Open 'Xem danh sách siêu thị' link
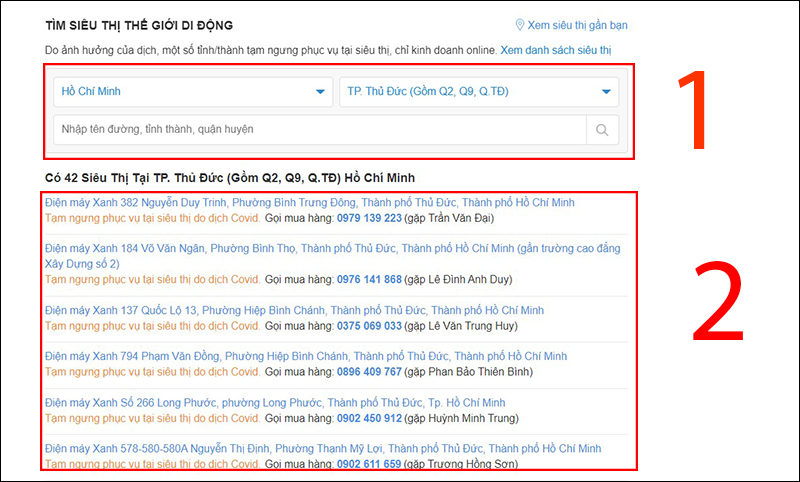Screen dimensions: 800x482 [x=556, y=50]
